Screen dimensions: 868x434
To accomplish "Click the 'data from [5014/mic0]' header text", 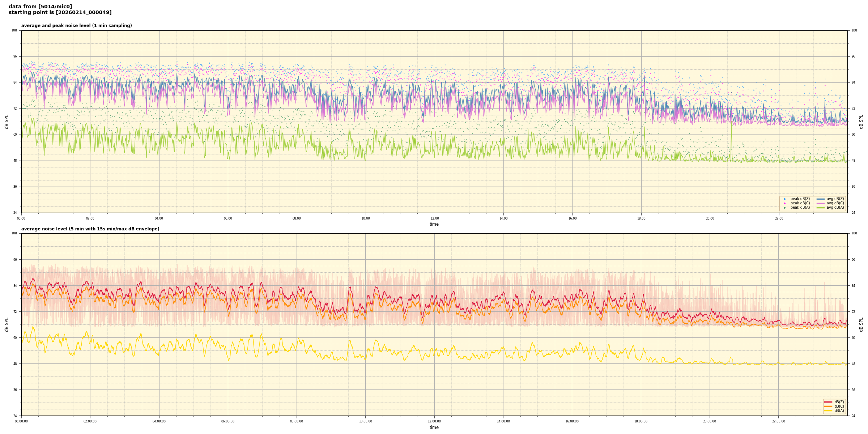I will point(40,7).
